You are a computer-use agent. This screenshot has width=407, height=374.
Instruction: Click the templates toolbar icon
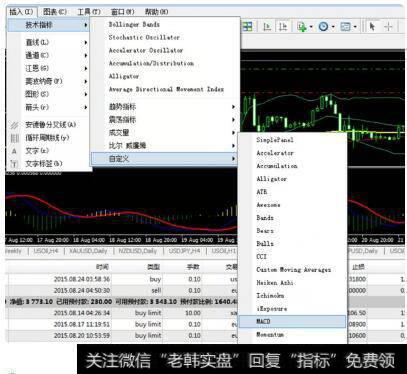[x=345, y=26]
